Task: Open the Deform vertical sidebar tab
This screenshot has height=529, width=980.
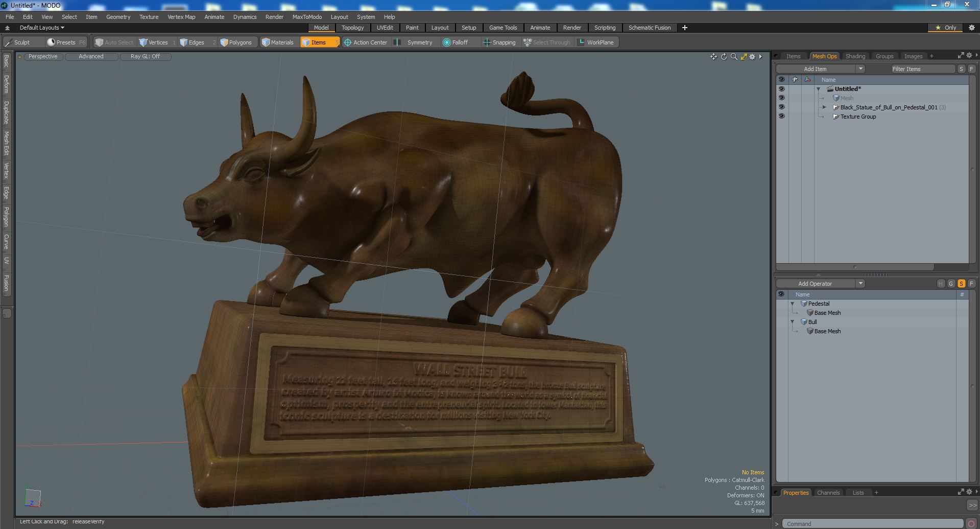Action: [x=6, y=84]
